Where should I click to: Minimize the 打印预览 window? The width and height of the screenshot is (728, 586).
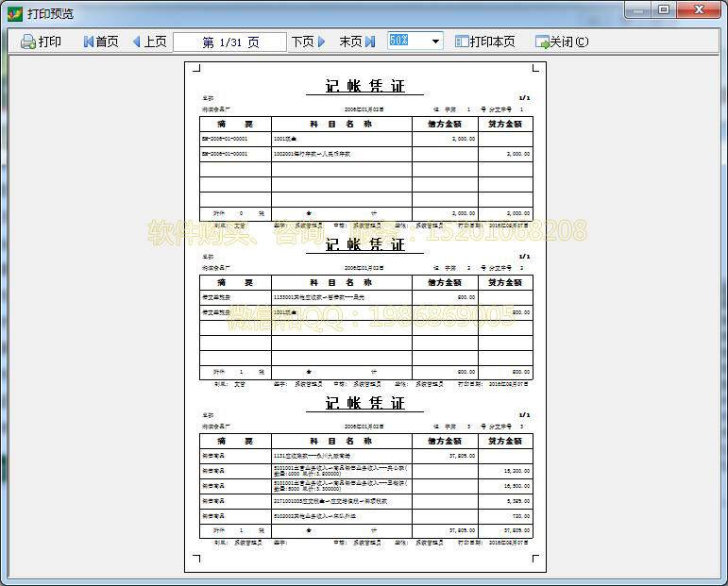638,9
